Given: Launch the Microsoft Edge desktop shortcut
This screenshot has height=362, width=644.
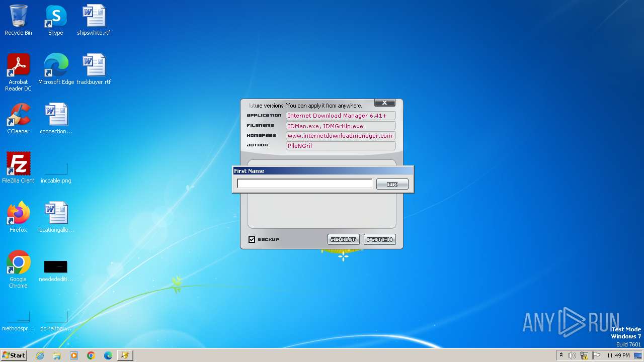Looking at the screenshot, I should tap(56, 69).
